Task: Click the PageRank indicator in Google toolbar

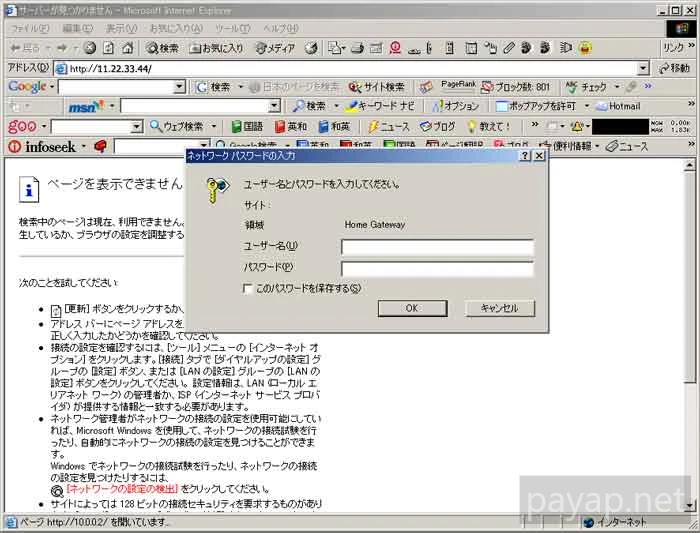Action: (458, 84)
